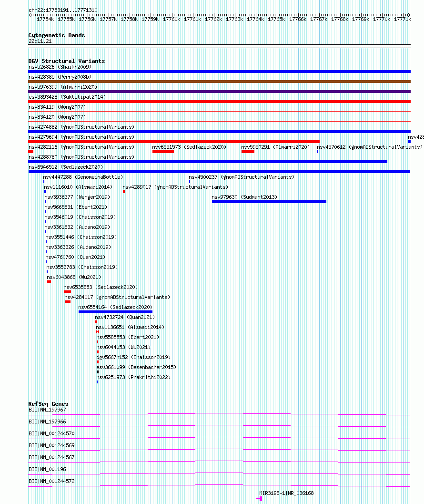Image resolution: width=424 pixels, height=504 pixels.
Task: Select BID|NM_001196 transcript label
Action: point(47,469)
